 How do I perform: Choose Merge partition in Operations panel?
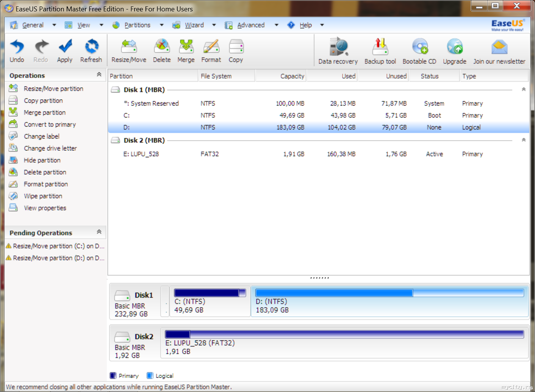tap(37, 112)
